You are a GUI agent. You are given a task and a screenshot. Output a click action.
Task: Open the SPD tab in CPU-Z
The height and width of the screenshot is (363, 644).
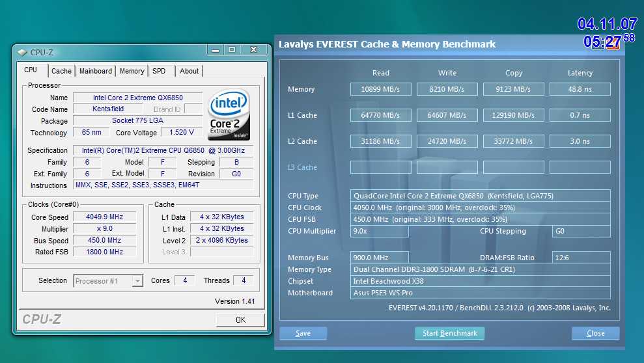point(159,71)
